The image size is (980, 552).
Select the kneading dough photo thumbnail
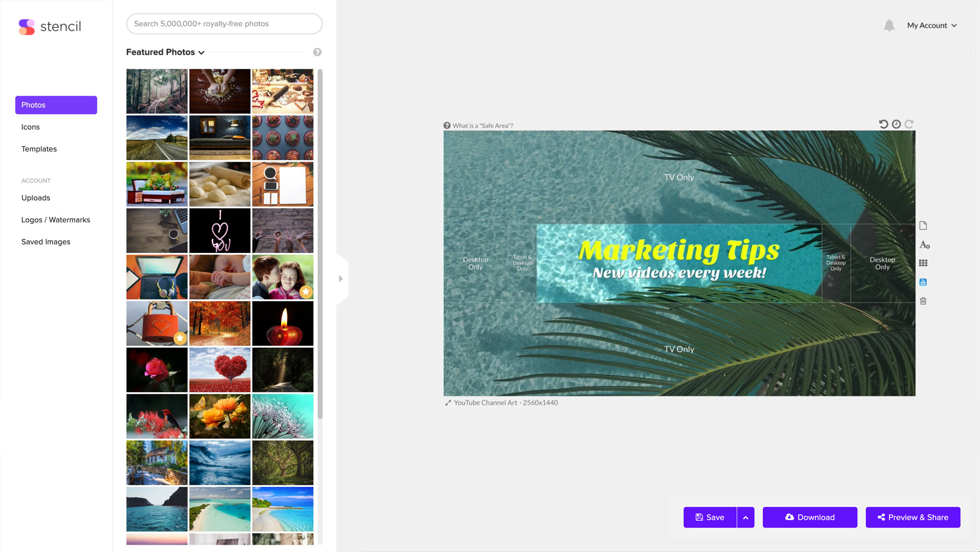[220, 91]
